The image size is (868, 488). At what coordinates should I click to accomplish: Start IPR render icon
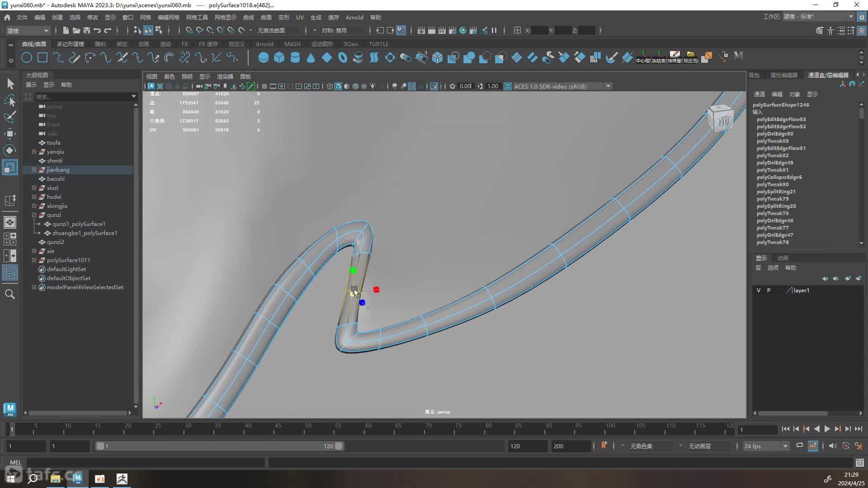click(442, 30)
